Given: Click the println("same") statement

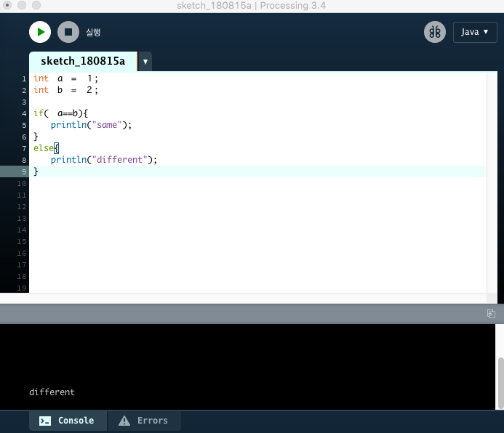Looking at the screenshot, I should [92, 124].
